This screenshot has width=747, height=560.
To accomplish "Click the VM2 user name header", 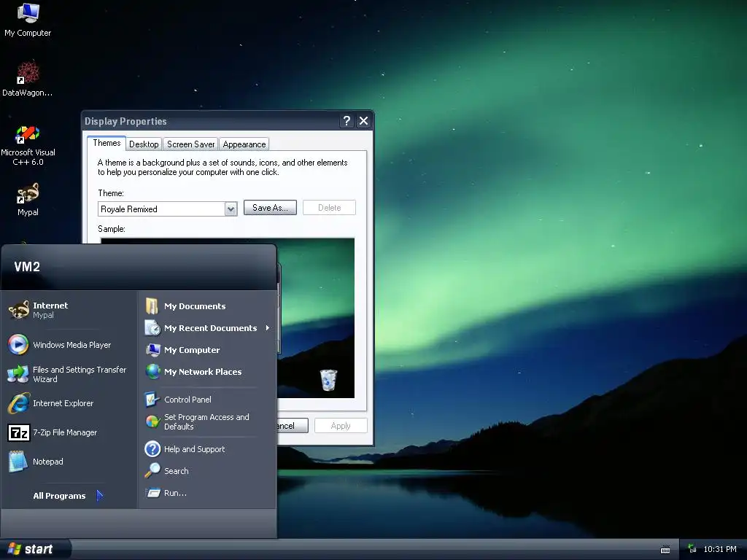I will (27, 267).
